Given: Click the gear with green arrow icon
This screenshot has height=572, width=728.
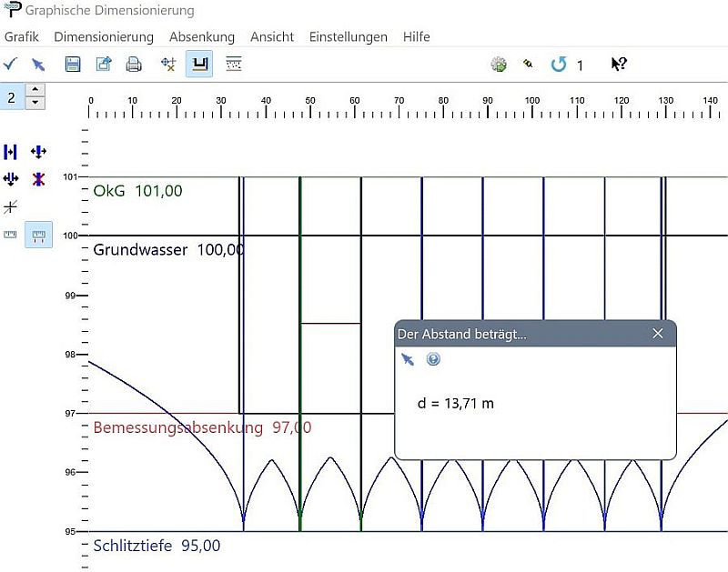Looking at the screenshot, I should (x=498, y=65).
